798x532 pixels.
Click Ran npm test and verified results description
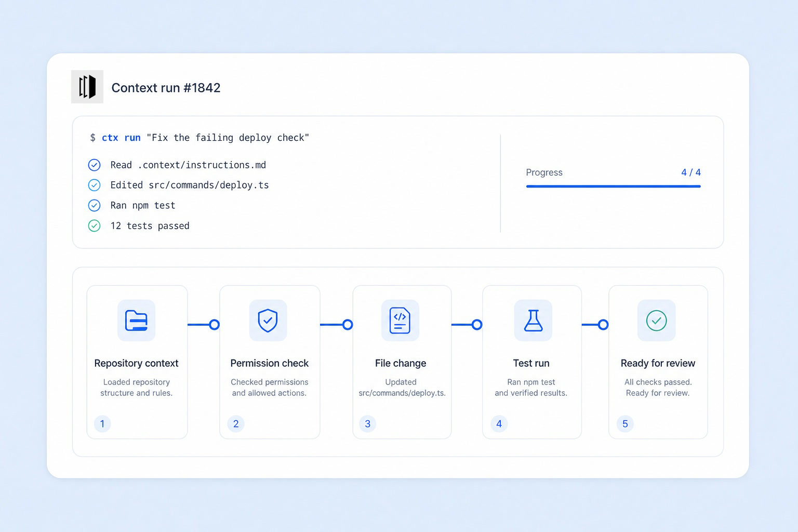click(x=531, y=388)
